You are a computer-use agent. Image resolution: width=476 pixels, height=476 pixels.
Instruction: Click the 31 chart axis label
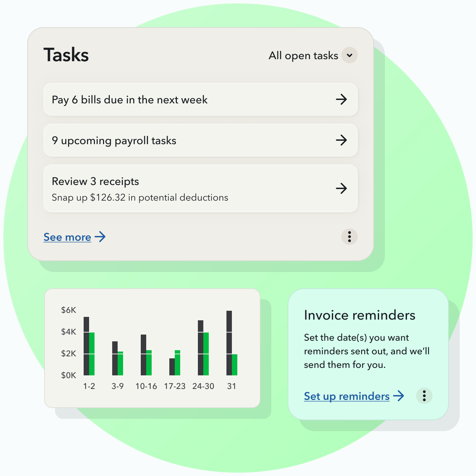tap(232, 386)
